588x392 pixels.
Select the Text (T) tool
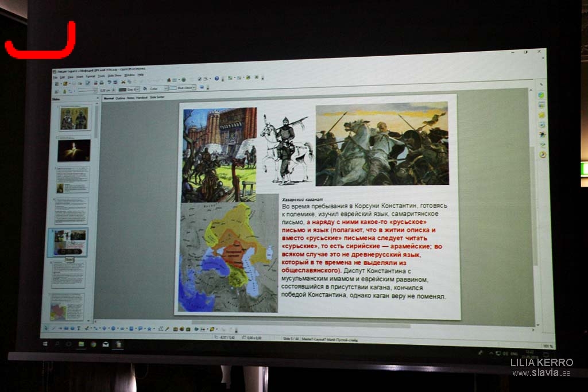[x=79, y=329]
